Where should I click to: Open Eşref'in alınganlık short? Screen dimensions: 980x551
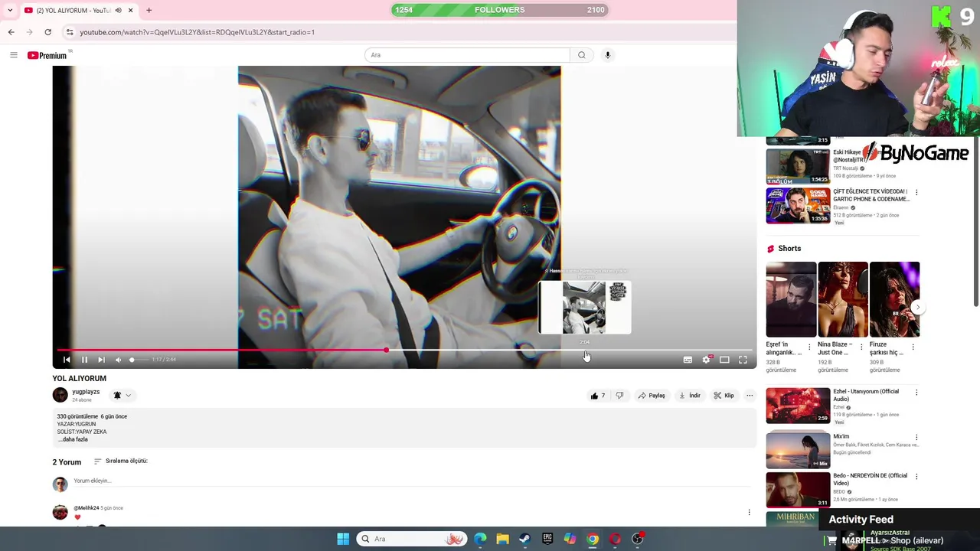pos(791,300)
